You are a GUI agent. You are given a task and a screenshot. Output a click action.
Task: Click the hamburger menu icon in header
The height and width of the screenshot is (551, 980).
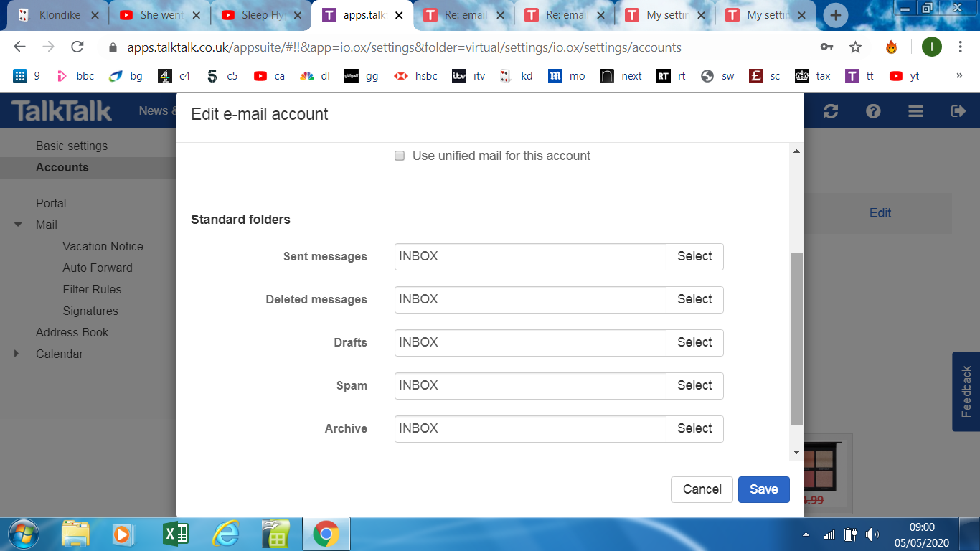[x=915, y=111]
